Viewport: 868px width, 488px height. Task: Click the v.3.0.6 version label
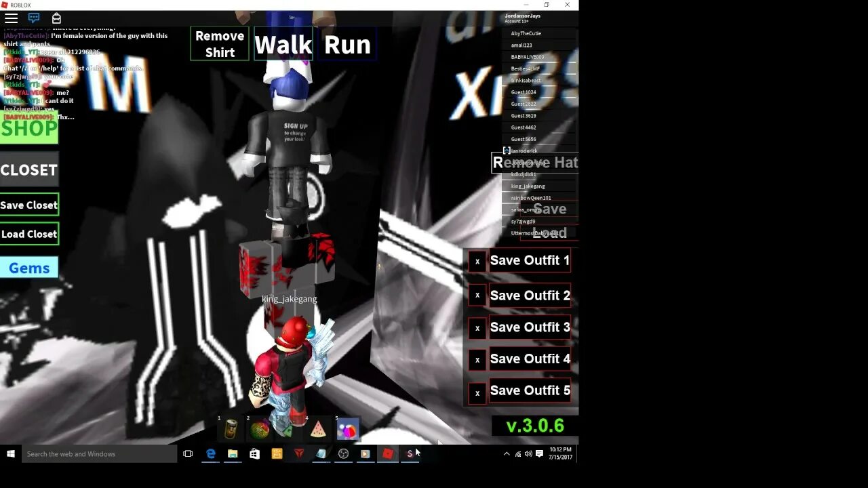(x=535, y=426)
